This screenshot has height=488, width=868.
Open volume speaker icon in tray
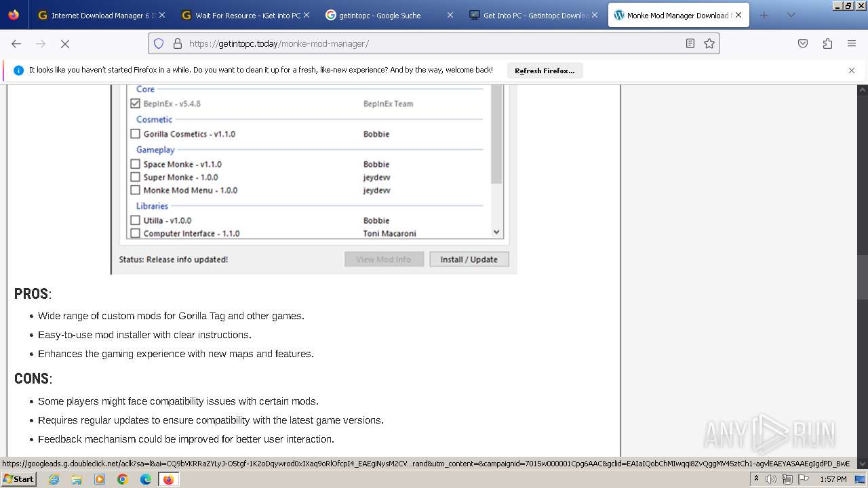tap(771, 479)
